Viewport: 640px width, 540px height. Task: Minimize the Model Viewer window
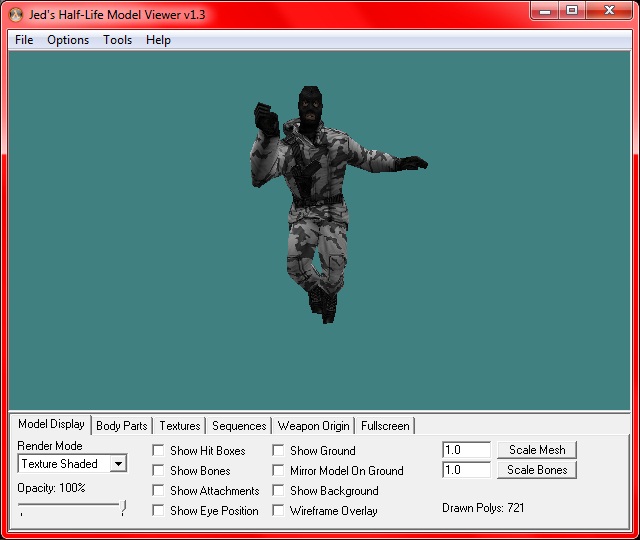(545, 10)
